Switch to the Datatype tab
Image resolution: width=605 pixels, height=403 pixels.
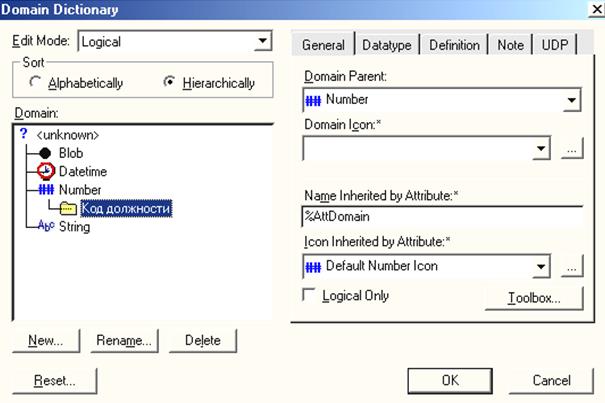(x=387, y=45)
